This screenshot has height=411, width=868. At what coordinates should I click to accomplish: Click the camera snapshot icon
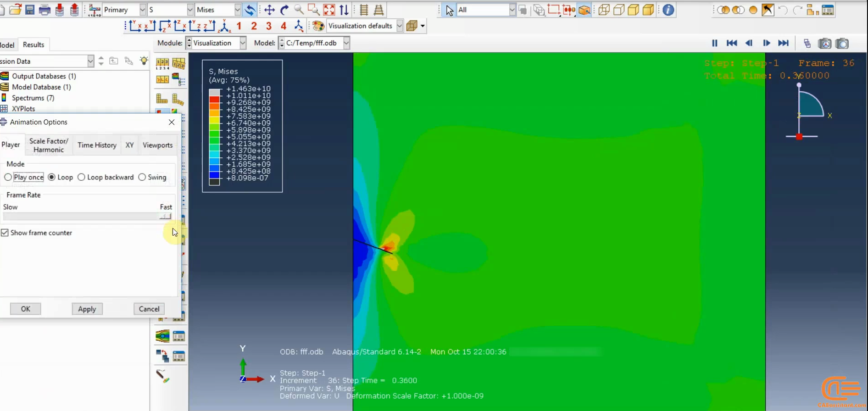pyautogui.click(x=842, y=44)
